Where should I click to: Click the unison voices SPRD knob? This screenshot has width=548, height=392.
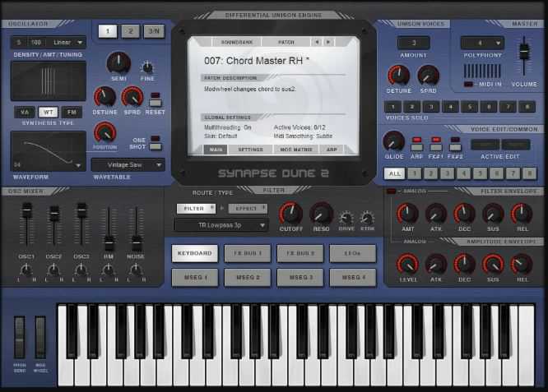click(428, 75)
